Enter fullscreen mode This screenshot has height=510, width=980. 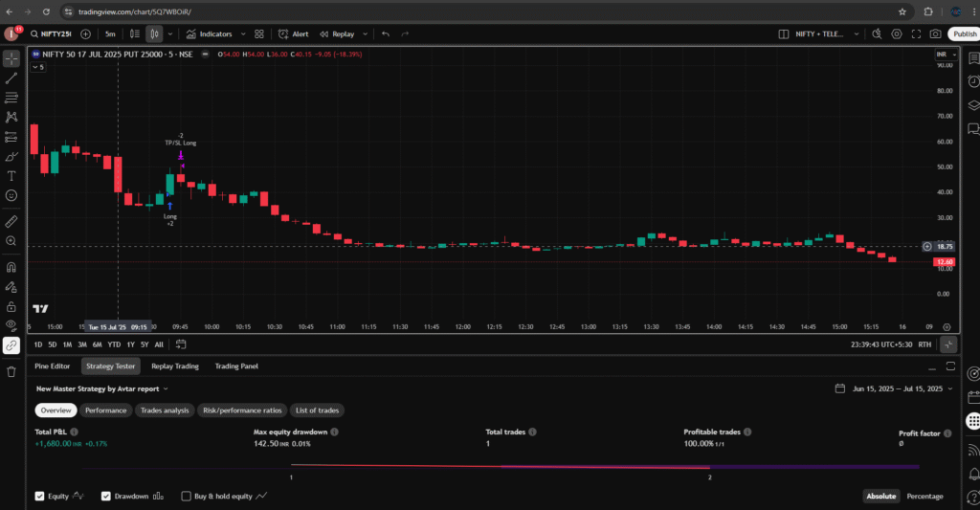pos(916,33)
